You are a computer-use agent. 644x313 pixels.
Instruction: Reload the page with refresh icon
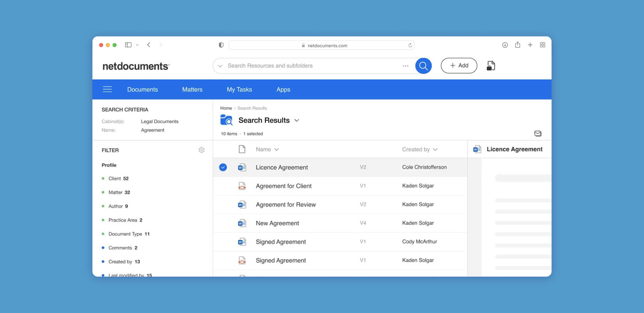click(x=410, y=45)
